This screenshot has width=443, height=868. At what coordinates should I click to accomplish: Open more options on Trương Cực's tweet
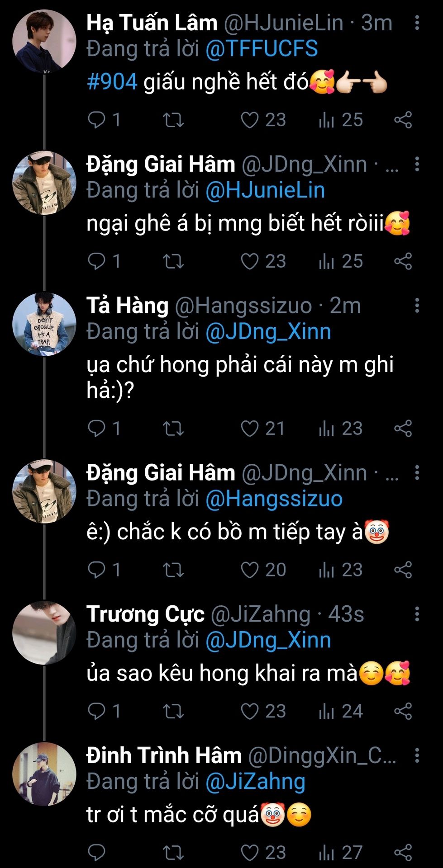(x=417, y=614)
